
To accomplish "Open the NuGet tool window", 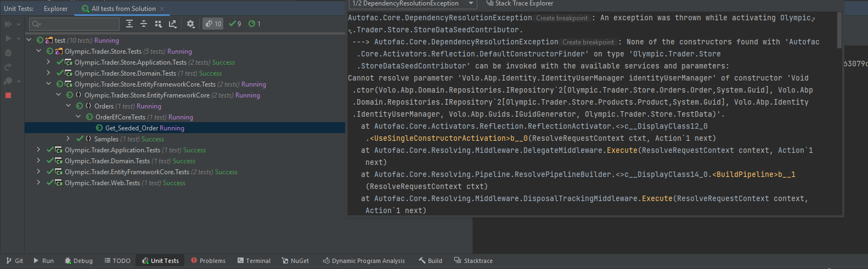I will (295, 261).
